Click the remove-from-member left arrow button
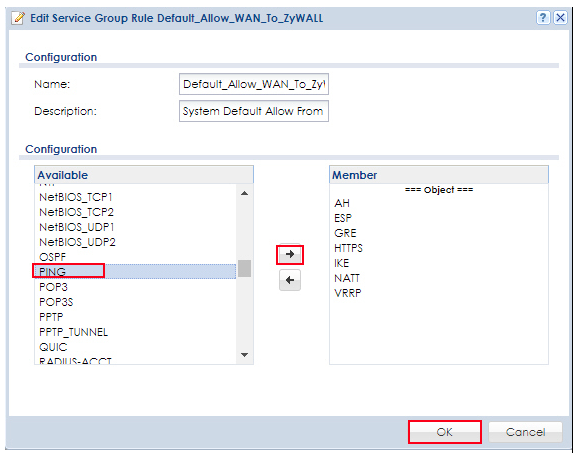 click(x=290, y=280)
